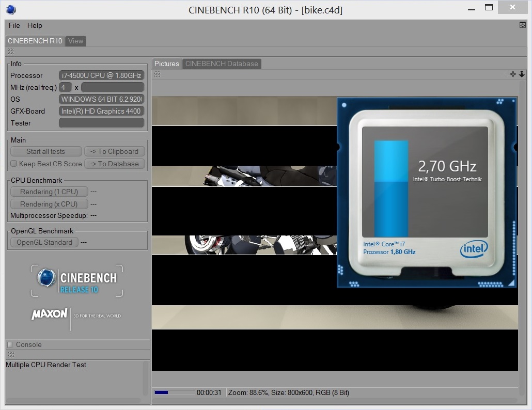The width and height of the screenshot is (532, 410).
Task: Click the elapsed time 00:00:31
Action: click(x=209, y=392)
